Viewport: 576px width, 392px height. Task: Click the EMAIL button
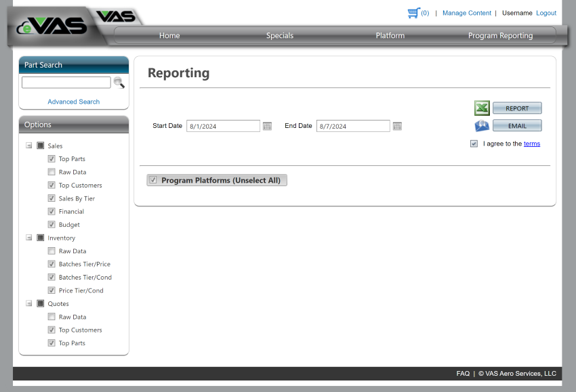point(517,125)
